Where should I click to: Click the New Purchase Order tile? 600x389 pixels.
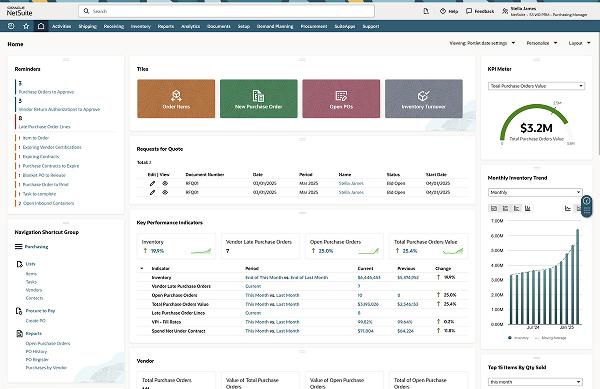[259, 99]
